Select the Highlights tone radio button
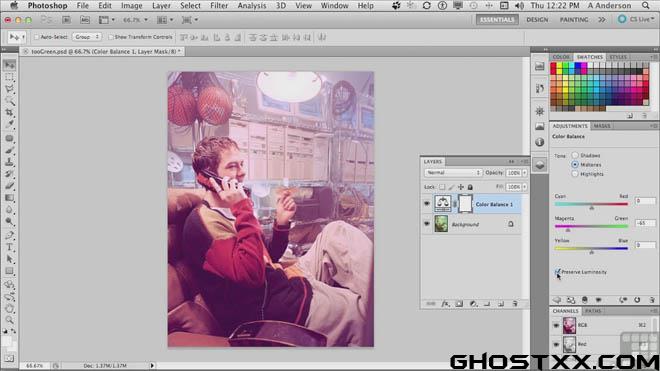The height and width of the screenshot is (371, 660). pyautogui.click(x=575, y=173)
